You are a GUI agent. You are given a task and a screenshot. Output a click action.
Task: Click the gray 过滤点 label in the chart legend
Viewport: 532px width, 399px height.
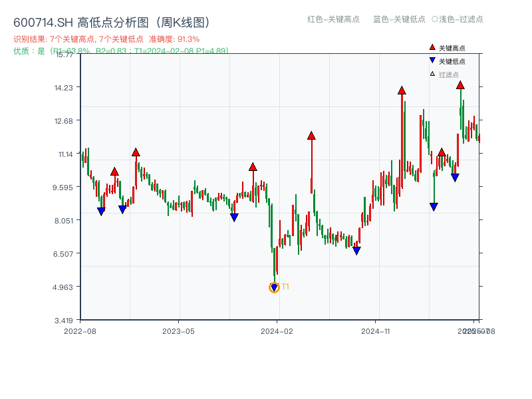448,74
